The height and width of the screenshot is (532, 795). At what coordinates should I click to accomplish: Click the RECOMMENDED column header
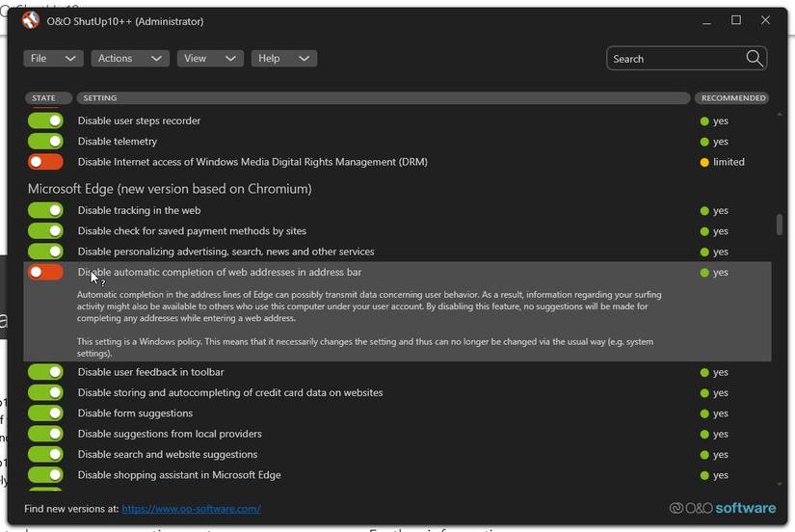[x=731, y=98]
